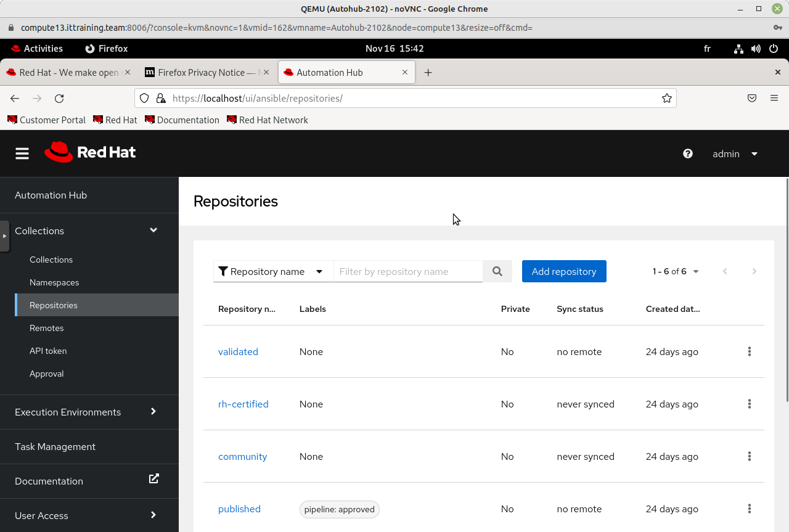This screenshot has height=532, width=789.
Task: Reload the page in Firefox
Action: [x=59, y=98]
